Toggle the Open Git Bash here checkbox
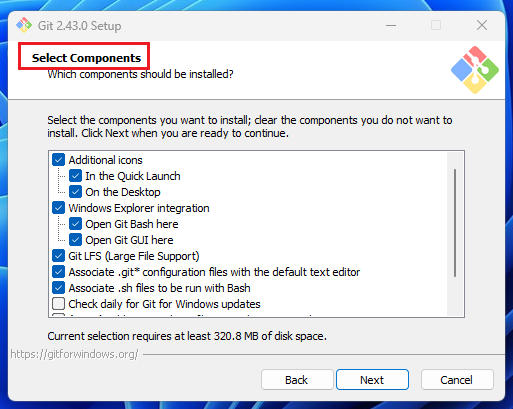 click(75, 224)
